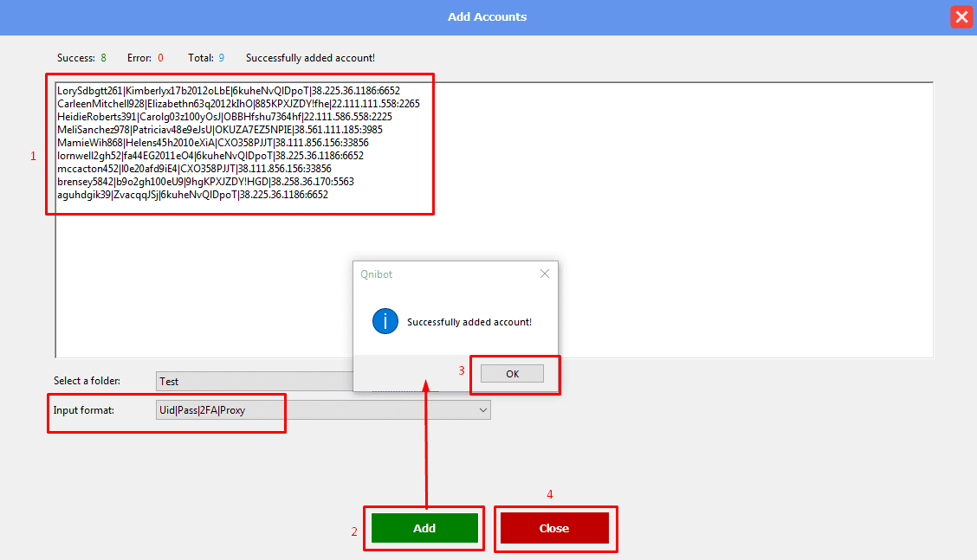The width and height of the screenshot is (977, 560).
Task: Click the green Success count value
Action: 103,58
